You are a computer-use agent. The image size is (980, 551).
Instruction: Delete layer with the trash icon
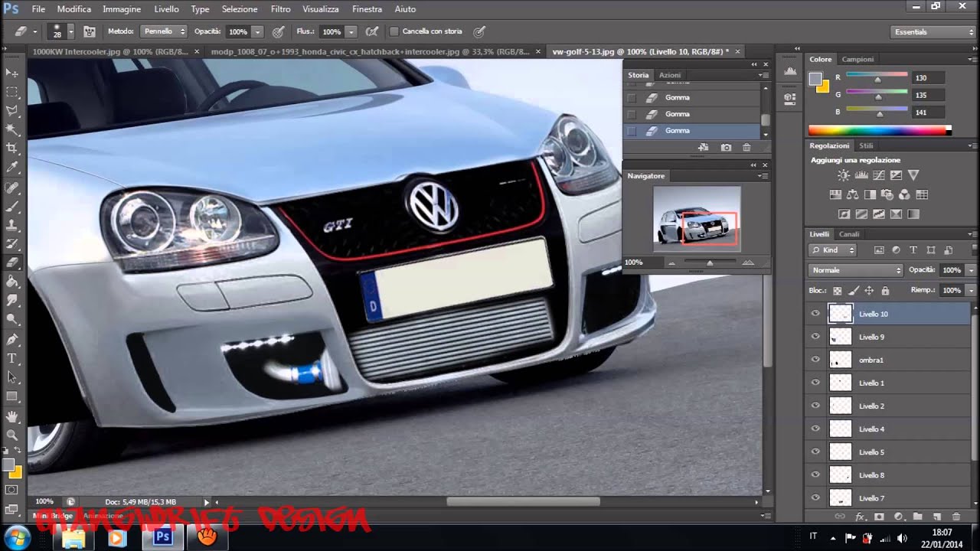(956, 517)
